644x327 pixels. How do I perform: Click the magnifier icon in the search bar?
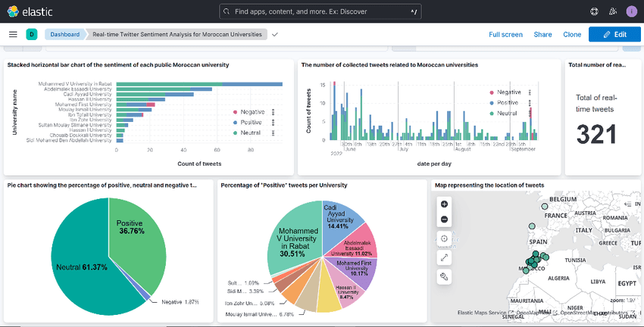(x=227, y=11)
